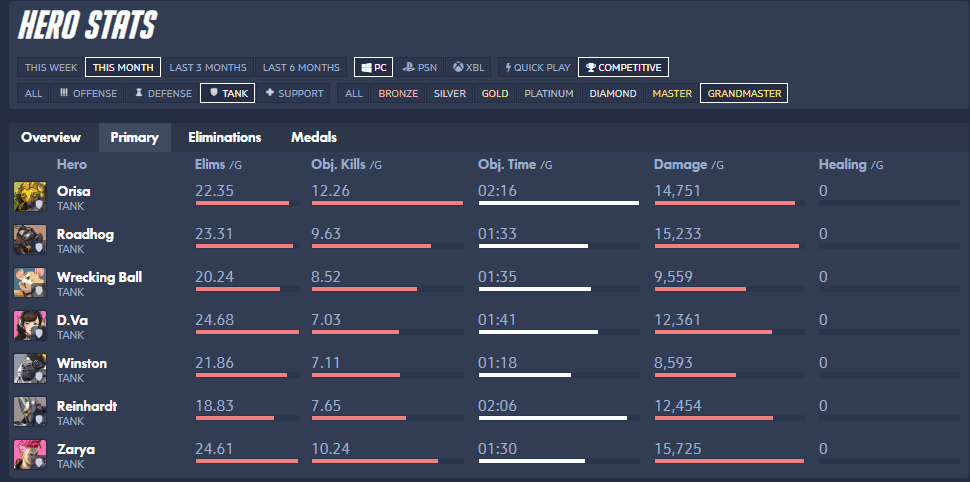Image resolution: width=970 pixels, height=482 pixels.
Task: Select the PSN platform filter
Action: (419, 67)
